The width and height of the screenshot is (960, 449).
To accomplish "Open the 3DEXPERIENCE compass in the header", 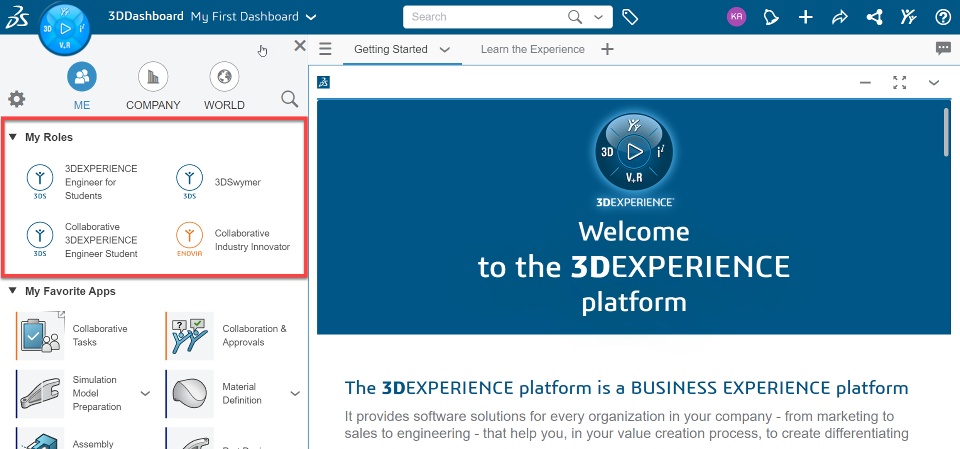I will click(65, 28).
